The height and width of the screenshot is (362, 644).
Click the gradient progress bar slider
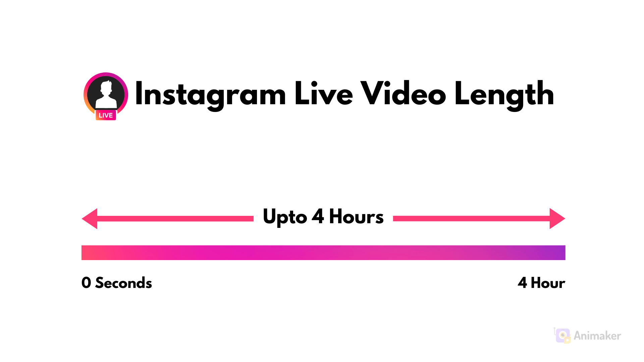pos(322,252)
